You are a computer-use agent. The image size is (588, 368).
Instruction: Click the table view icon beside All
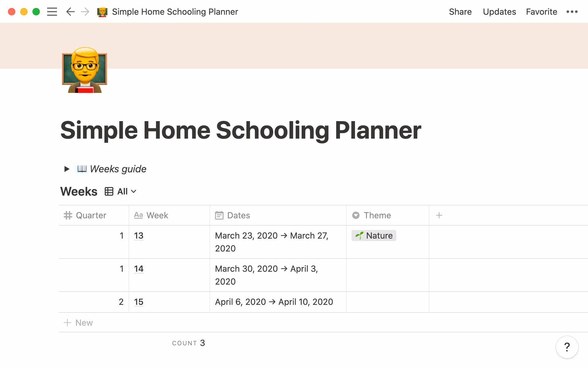click(x=109, y=191)
